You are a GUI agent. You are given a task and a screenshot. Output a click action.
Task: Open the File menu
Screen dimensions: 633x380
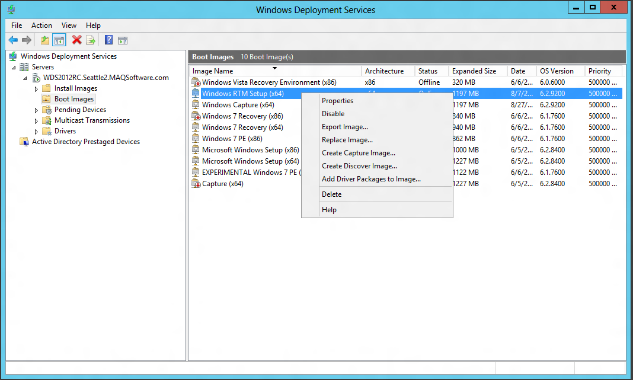[x=17, y=25]
